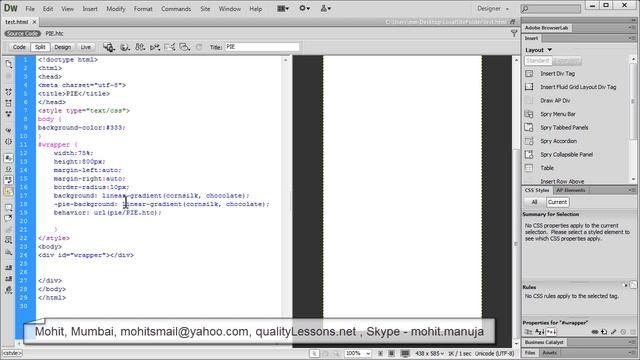Image resolution: width=640 pixels, height=360 pixels.
Task: Open the Designer workspace switcher
Action: 493,9
